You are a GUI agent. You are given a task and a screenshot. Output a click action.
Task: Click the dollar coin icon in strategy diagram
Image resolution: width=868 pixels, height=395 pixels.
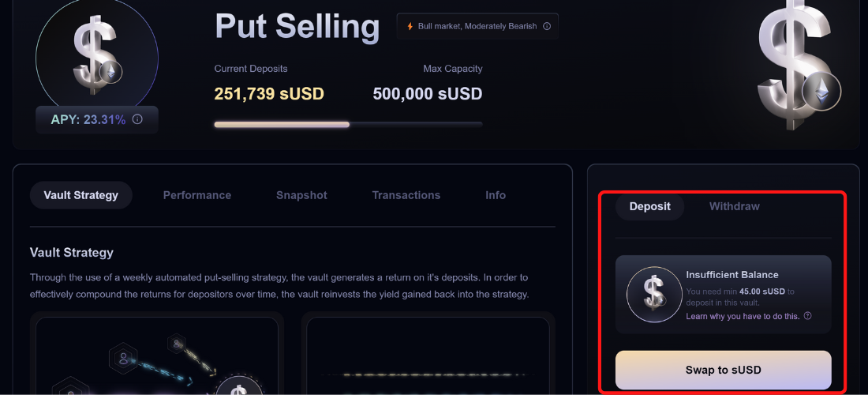click(x=240, y=387)
